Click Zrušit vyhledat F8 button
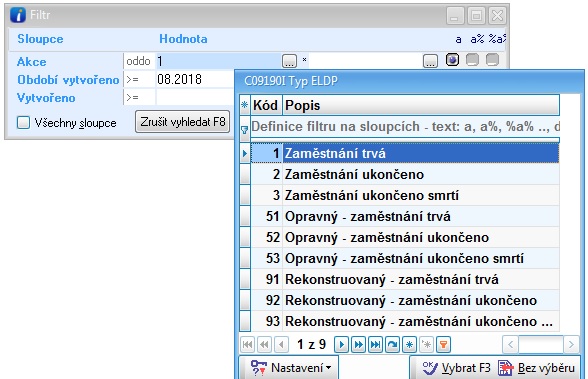This screenshot has height=379, width=588. coord(183,122)
